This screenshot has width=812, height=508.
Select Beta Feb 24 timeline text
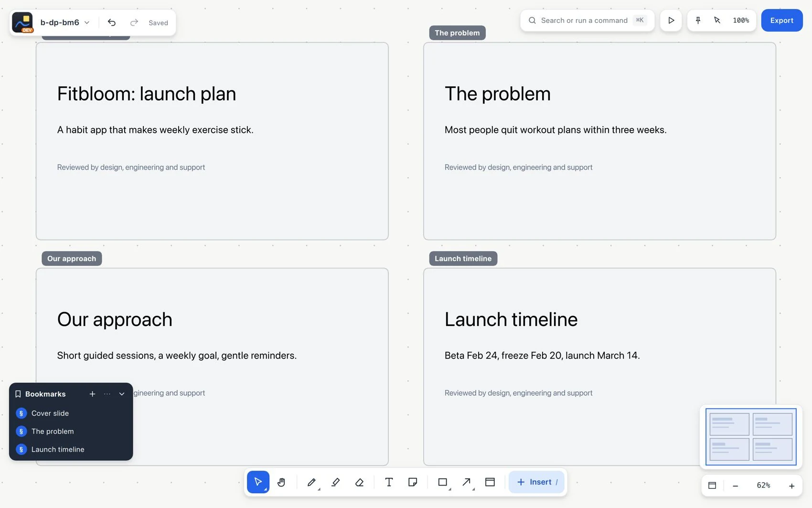[542, 356]
